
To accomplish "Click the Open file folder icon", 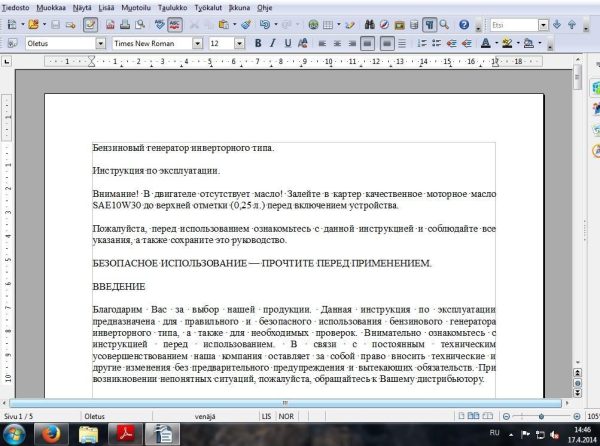I will click(34, 25).
